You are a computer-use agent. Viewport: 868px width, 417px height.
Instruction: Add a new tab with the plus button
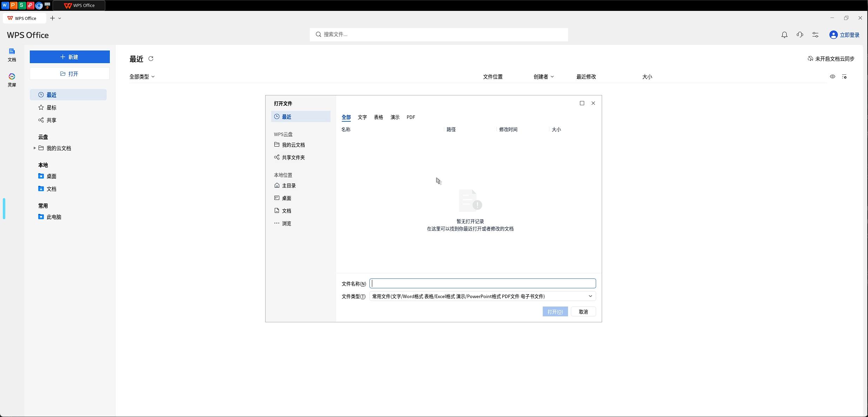(52, 18)
